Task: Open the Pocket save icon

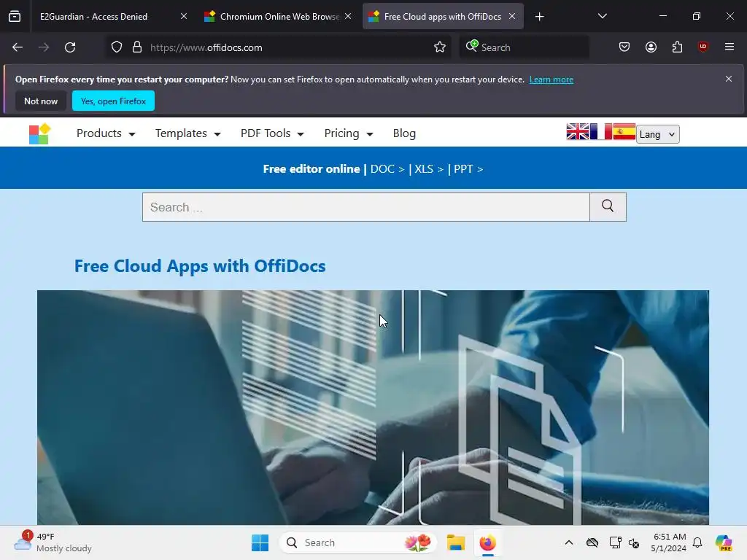Action: [x=624, y=47]
